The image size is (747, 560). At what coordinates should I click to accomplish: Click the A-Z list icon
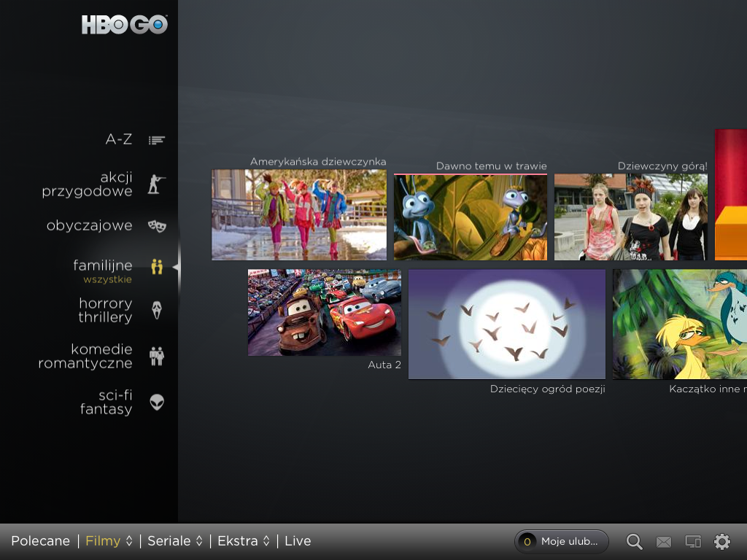[156, 140]
